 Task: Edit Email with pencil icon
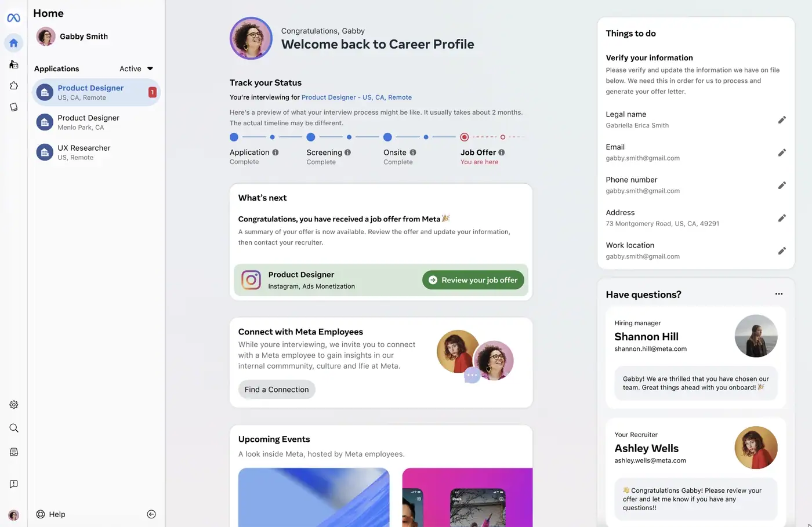(x=782, y=152)
